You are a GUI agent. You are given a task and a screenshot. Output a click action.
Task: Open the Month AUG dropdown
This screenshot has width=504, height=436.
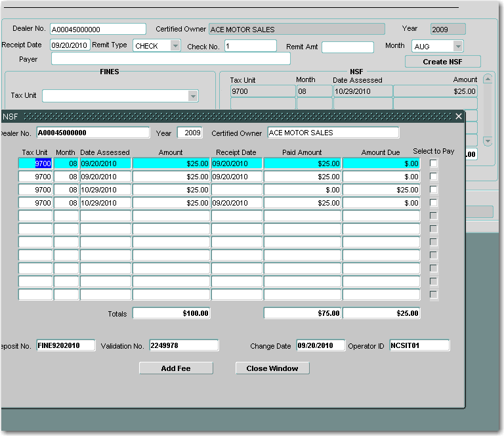(x=458, y=47)
